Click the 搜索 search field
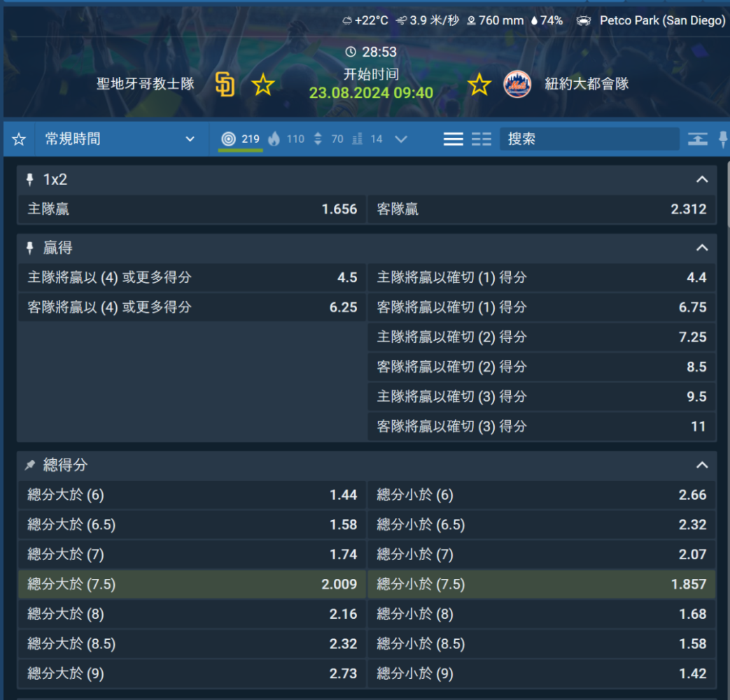This screenshot has height=700, width=730. click(589, 139)
